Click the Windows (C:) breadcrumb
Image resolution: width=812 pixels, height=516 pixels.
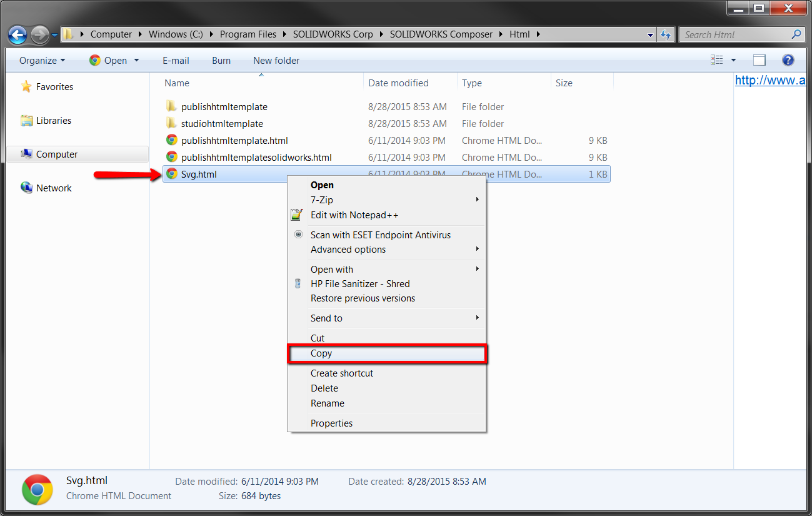(176, 34)
